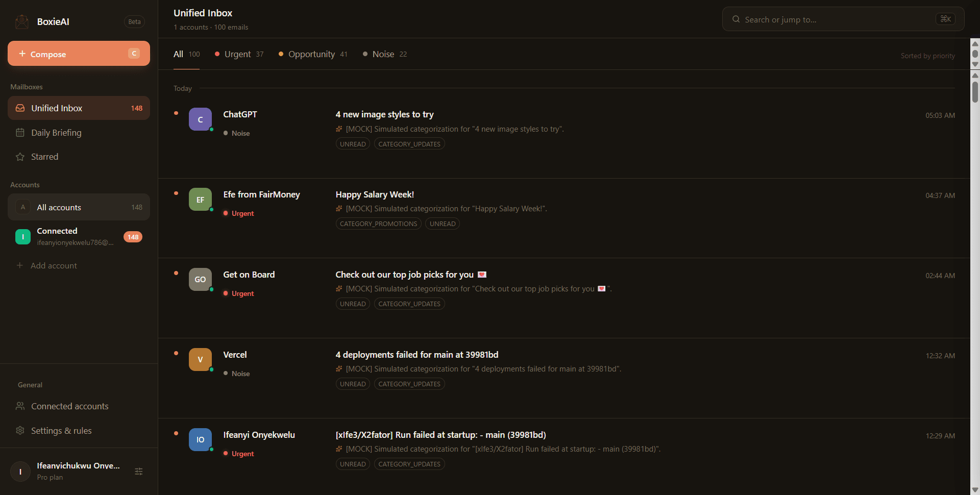980x495 pixels.
Task: Open Daily Briefing from sidebar
Action: [x=79, y=133]
